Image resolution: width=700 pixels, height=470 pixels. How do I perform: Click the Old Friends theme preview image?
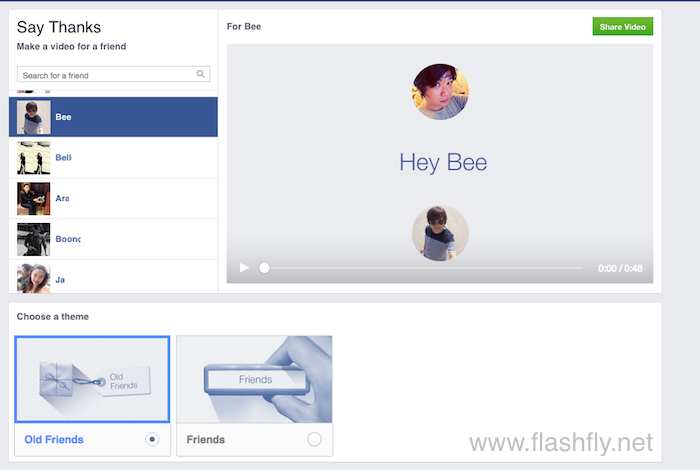(91, 379)
